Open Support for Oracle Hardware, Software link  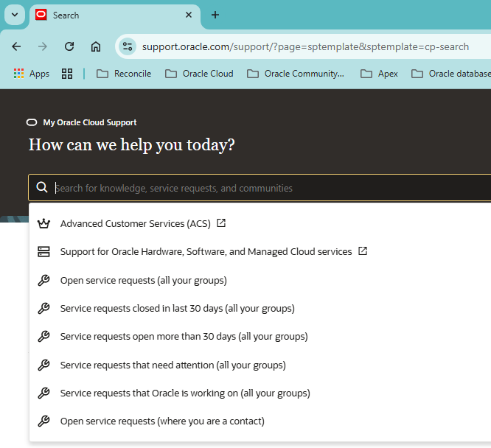click(206, 251)
